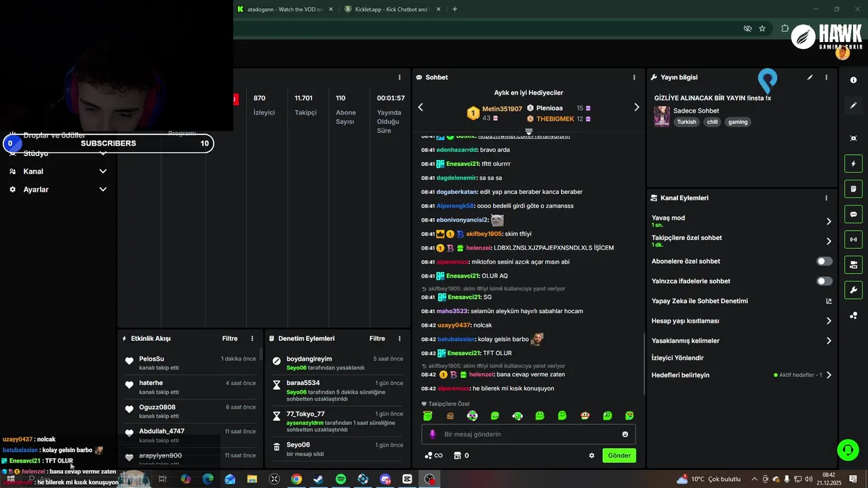Expand Yavaş mod options
The width and height of the screenshot is (868, 488).
coord(829,221)
